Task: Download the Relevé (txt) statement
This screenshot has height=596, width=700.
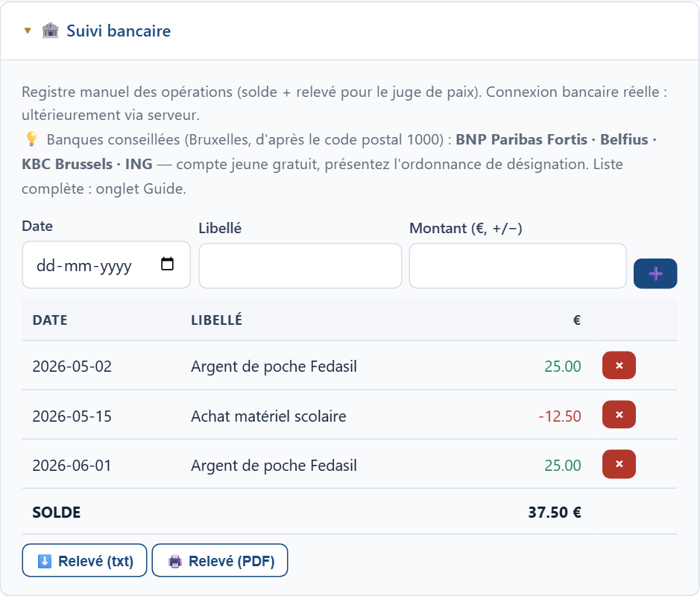Action: click(84, 560)
